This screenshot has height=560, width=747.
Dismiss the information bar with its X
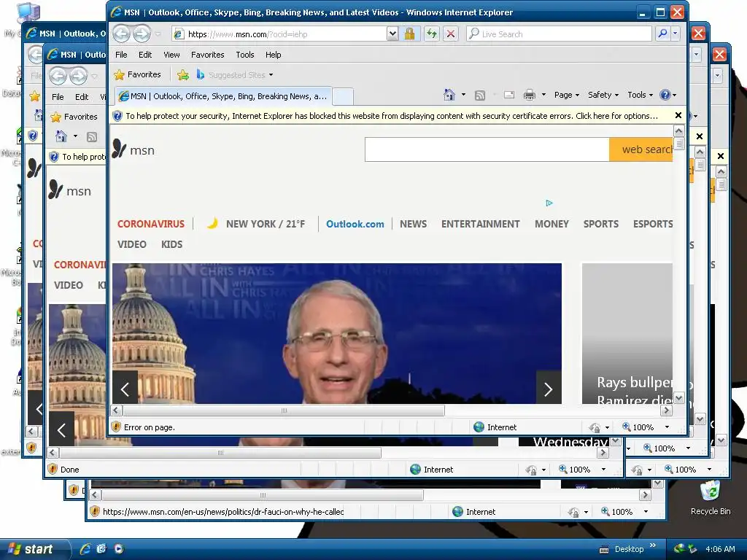678,115
